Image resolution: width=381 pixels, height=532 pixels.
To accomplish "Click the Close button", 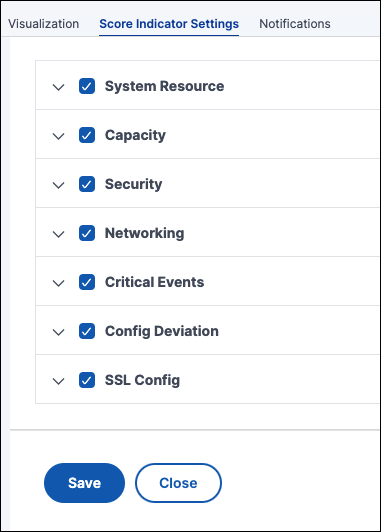I will click(178, 483).
